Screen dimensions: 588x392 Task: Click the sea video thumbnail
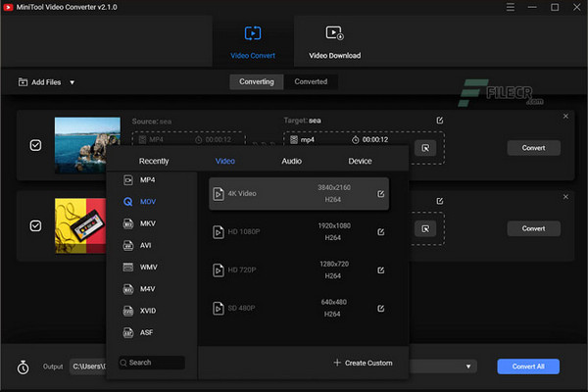click(87, 145)
